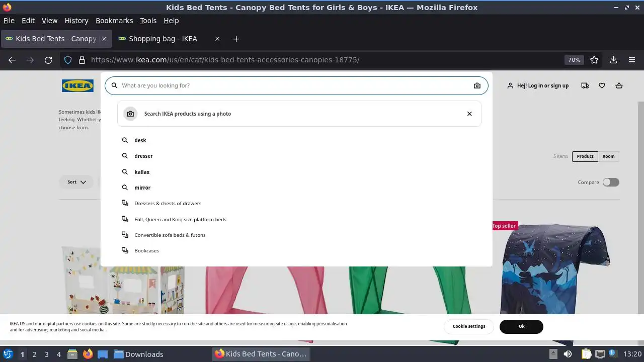Open the delivery truck tracking icon
The height and width of the screenshot is (362, 644).
[x=585, y=85]
